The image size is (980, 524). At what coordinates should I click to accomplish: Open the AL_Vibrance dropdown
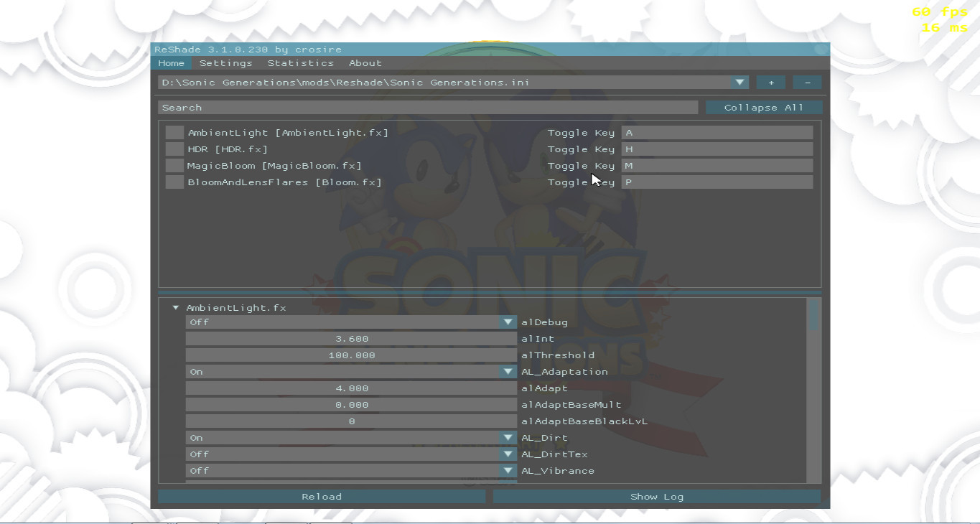click(508, 470)
